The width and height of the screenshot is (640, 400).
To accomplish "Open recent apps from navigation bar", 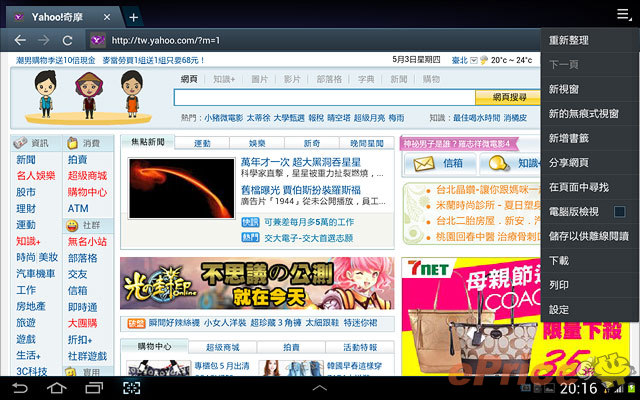I will (x=93, y=387).
